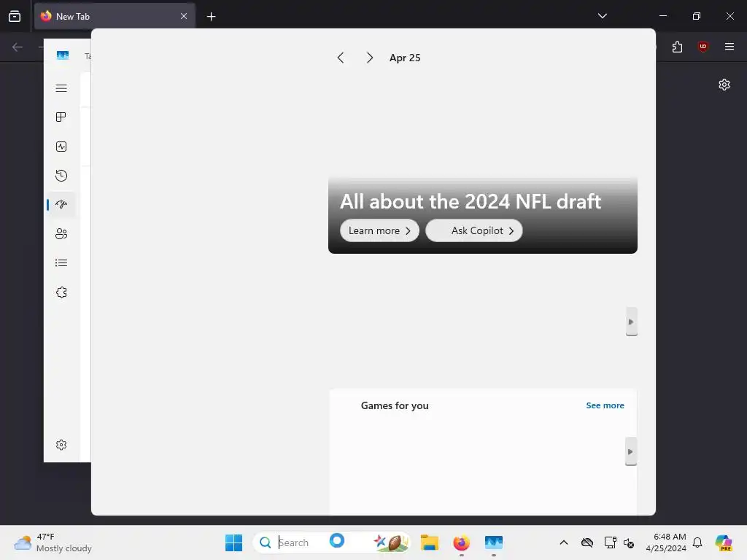Go to previous day in widget panel
The image size is (747, 560).
(x=341, y=58)
